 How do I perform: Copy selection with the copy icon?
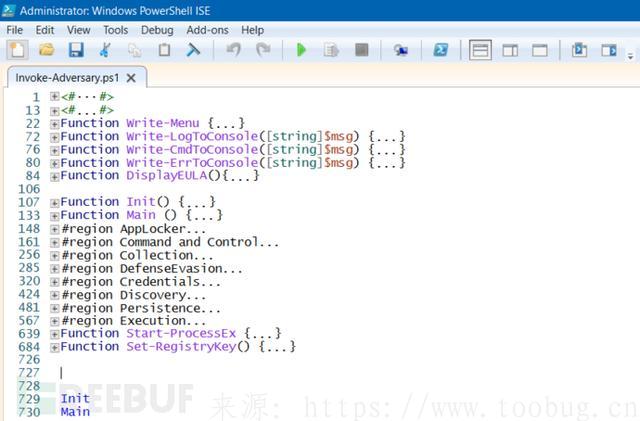[135, 50]
